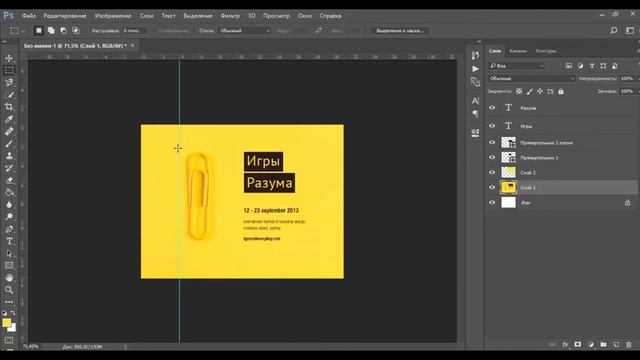Delete layer with trash icon

click(x=629, y=345)
